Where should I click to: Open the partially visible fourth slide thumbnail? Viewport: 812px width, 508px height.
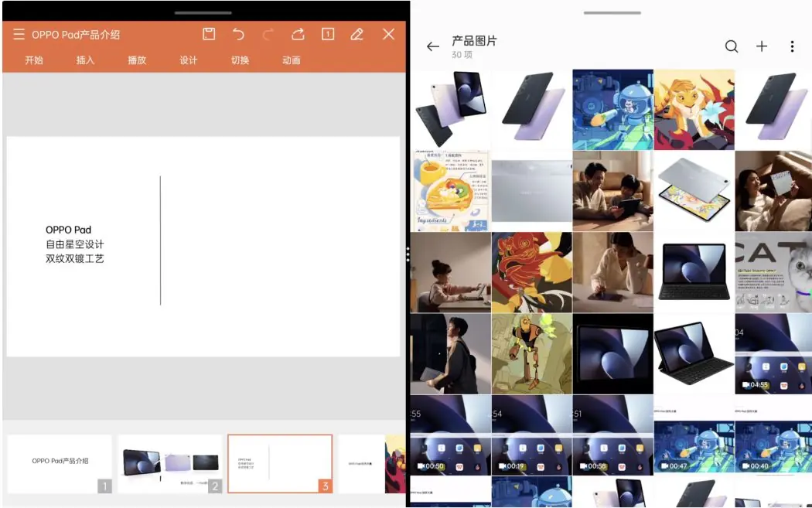pyautogui.click(x=372, y=463)
